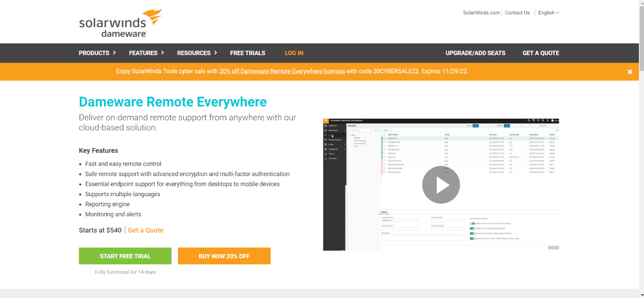Visit SolarWinds.com link
The width and height of the screenshot is (644, 298).
pos(481,13)
